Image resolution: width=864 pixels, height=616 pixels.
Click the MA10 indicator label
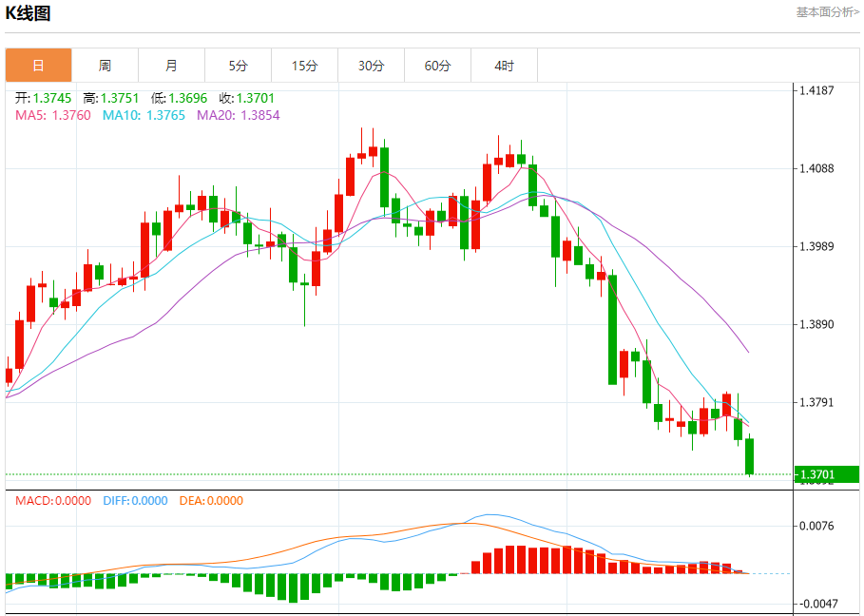143,115
